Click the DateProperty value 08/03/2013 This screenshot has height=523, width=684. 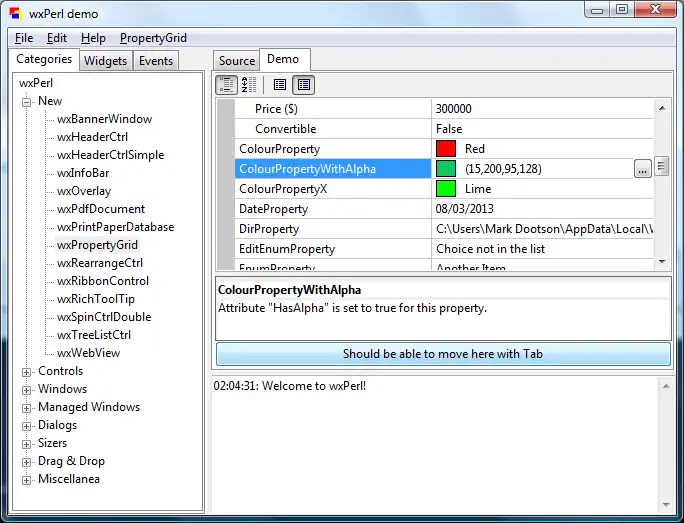tap(464, 209)
